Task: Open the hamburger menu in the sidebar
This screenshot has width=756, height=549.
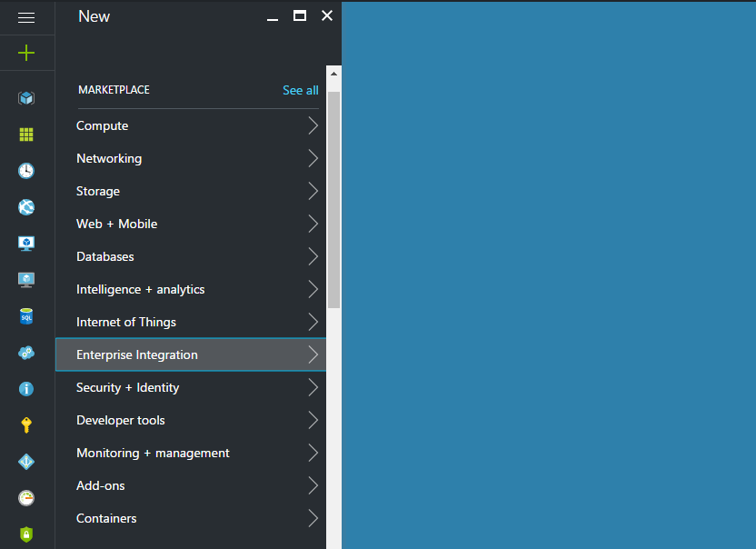Action: click(x=26, y=18)
